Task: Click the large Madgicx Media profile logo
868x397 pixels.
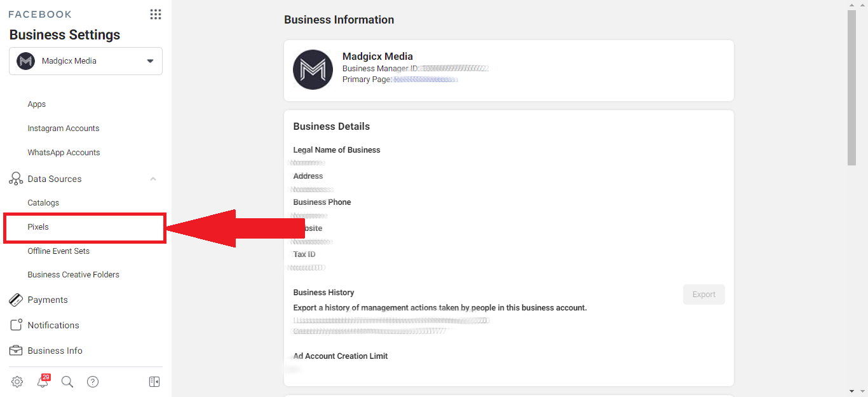Action: [x=313, y=69]
